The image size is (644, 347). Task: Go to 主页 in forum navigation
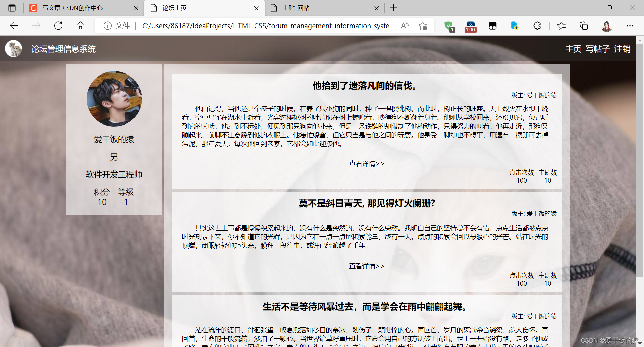pos(573,49)
